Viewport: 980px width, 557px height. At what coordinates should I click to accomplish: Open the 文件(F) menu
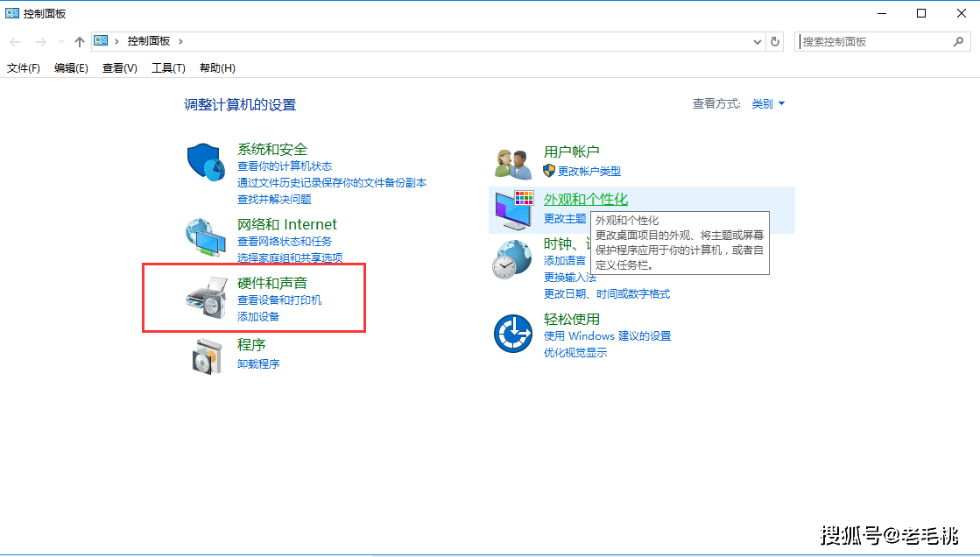click(x=23, y=68)
